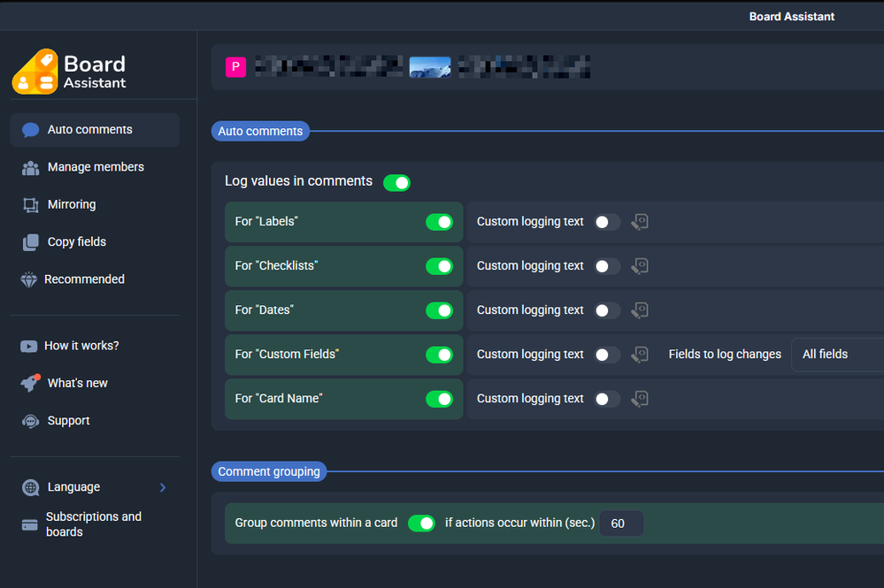This screenshot has height=588, width=884.
Task: Disable logging for "Card Name"
Action: [x=439, y=399]
